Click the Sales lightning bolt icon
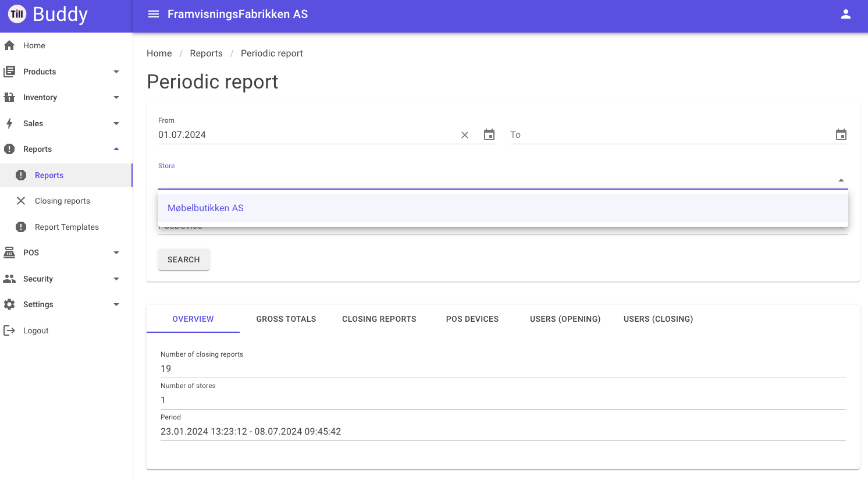Viewport: 868px width, 480px height. (x=9, y=123)
